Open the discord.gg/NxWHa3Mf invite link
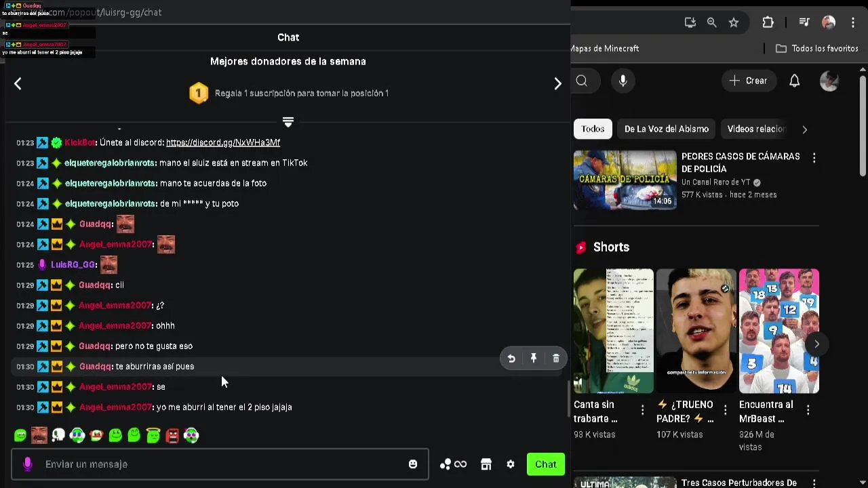This screenshot has height=488, width=868. pos(223,142)
